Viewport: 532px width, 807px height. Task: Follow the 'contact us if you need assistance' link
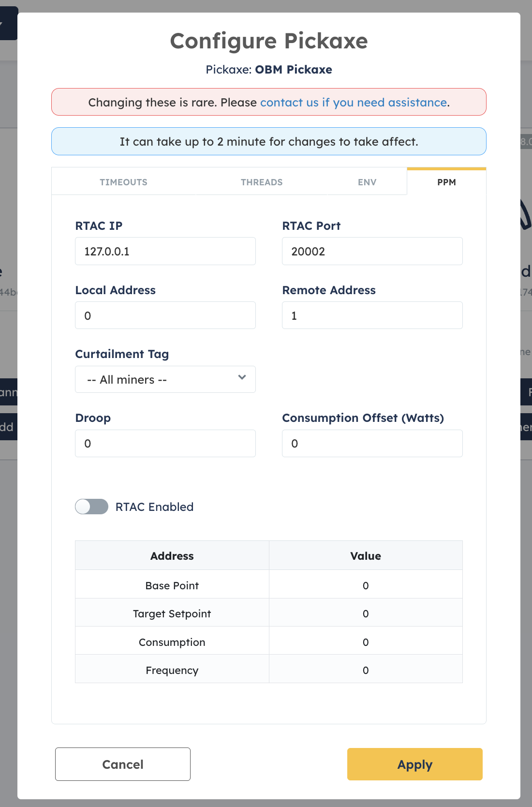click(x=354, y=102)
